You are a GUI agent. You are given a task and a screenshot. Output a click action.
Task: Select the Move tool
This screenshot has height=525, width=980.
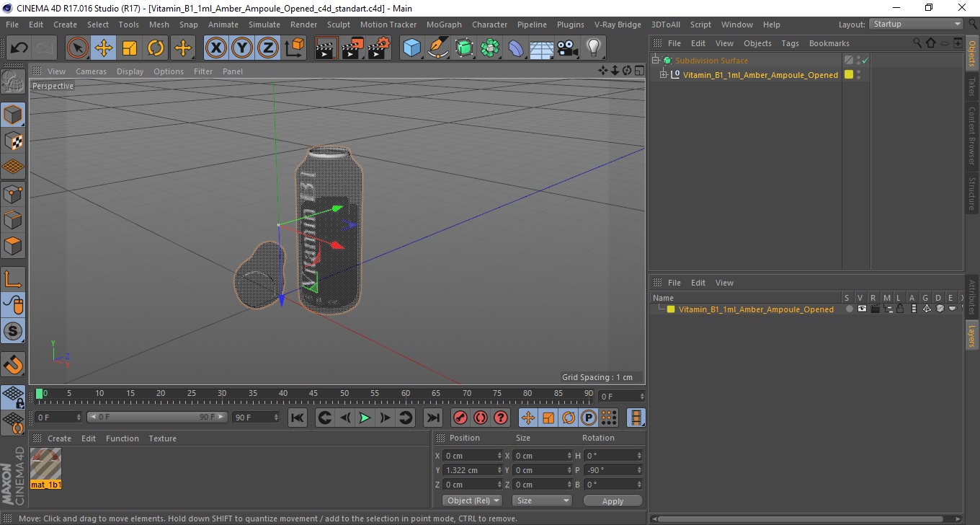coord(104,48)
